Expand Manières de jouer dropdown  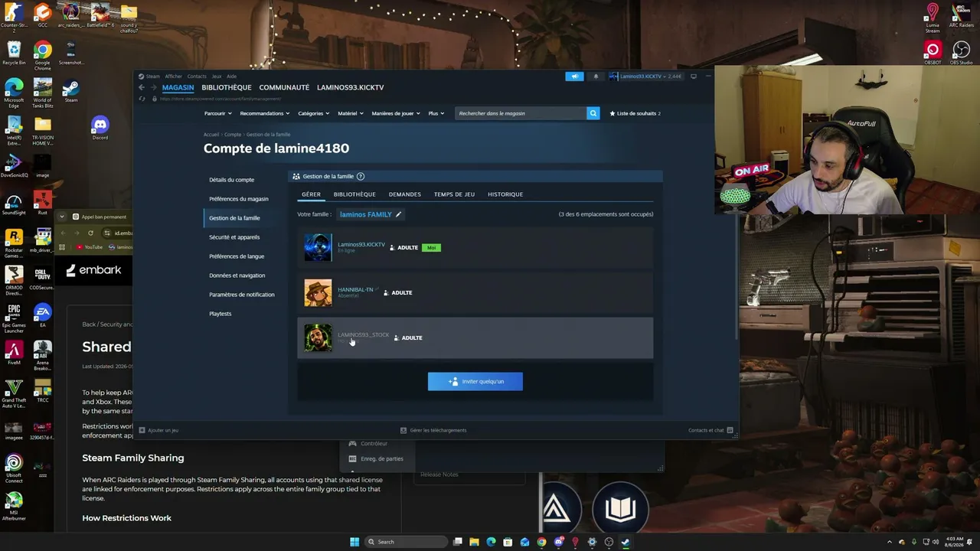tap(396, 113)
